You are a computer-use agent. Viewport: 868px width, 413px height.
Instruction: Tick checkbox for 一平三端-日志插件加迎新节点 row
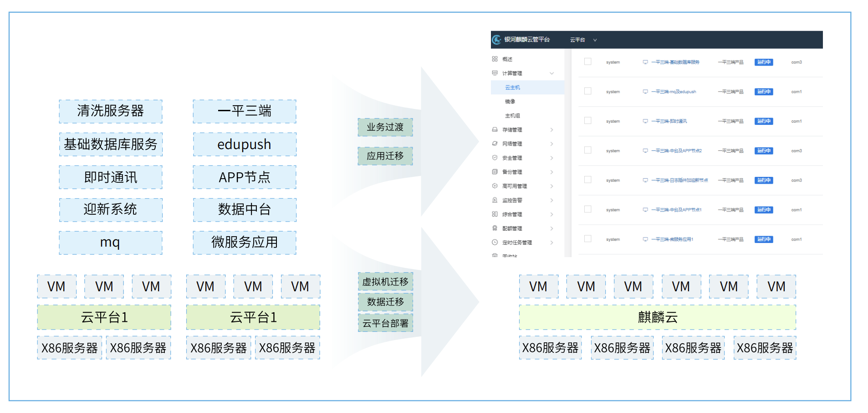coord(588,180)
